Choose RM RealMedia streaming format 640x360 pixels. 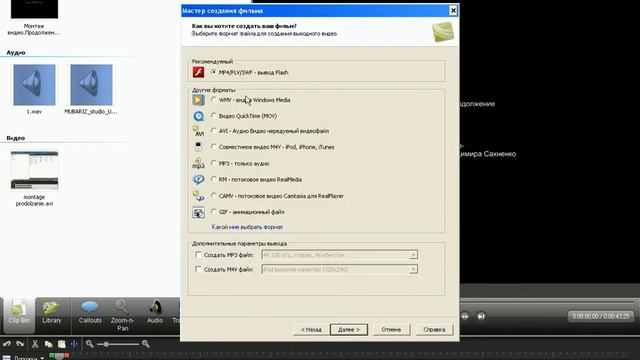click(x=213, y=180)
